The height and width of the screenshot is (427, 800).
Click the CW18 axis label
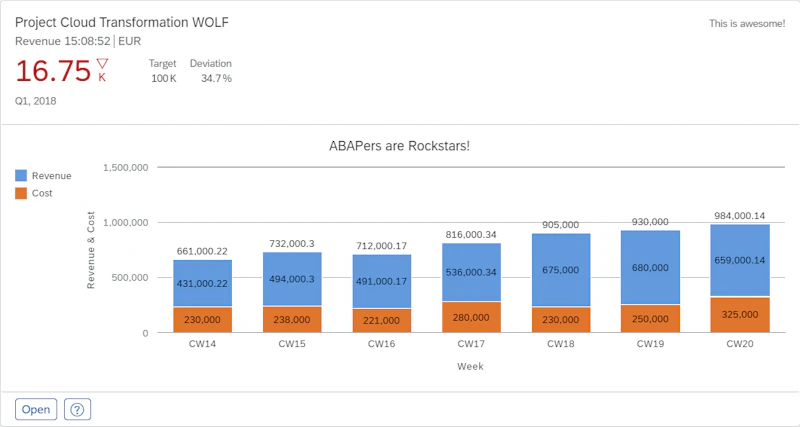coord(561,344)
